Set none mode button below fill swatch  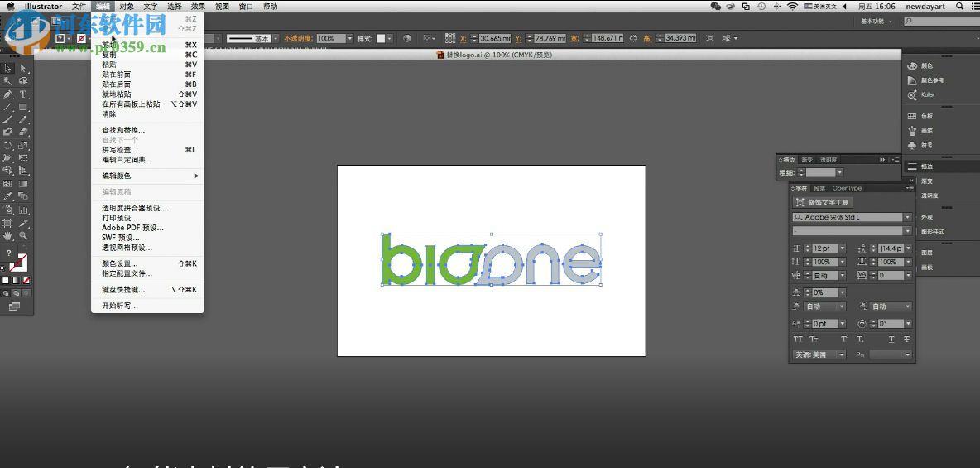pos(26,280)
